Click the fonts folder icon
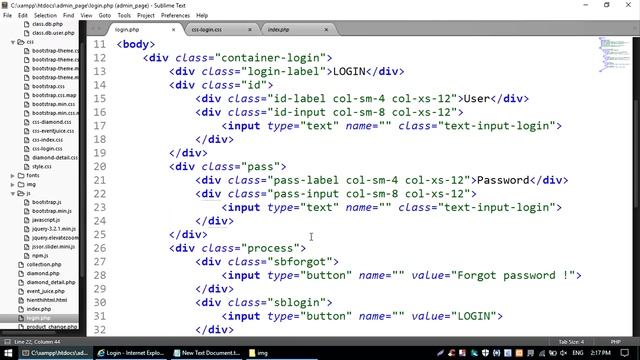Image resolution: width=640 pixels, height=360 pixels. click(20, 176)
